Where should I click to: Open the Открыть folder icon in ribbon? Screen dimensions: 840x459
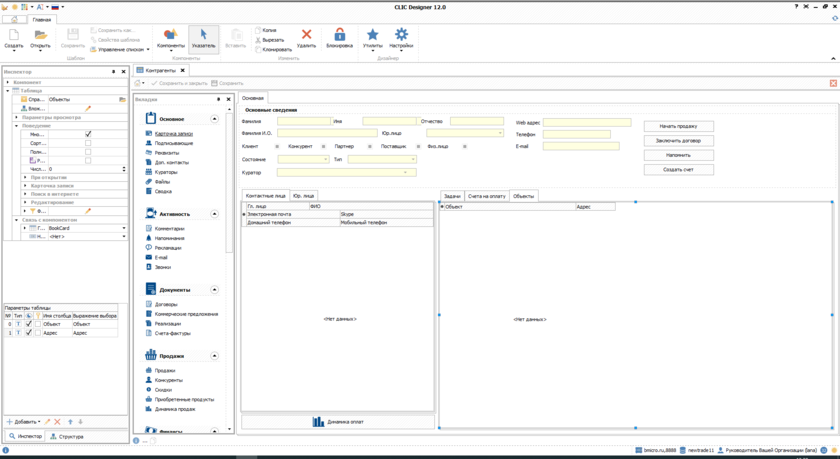click(40, 35)
